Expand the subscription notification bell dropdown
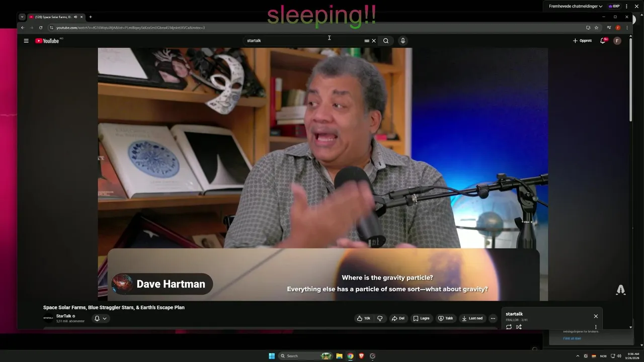 [101, 318]
